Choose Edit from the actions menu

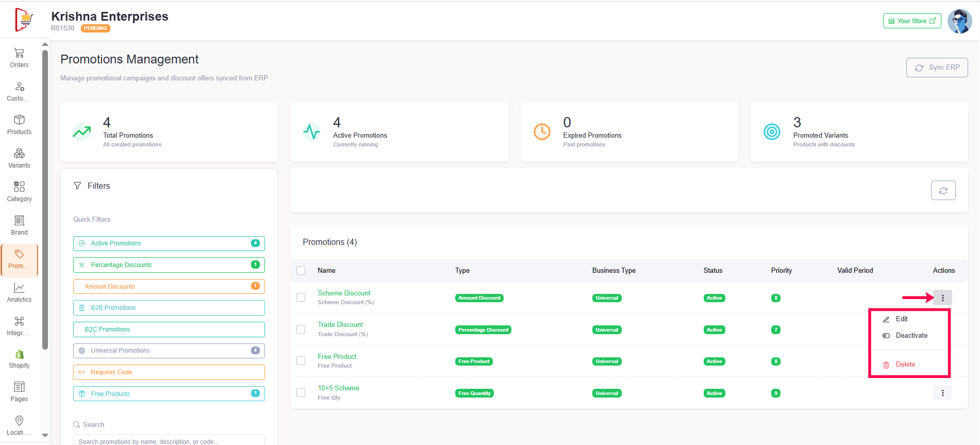tap(901, 319)
